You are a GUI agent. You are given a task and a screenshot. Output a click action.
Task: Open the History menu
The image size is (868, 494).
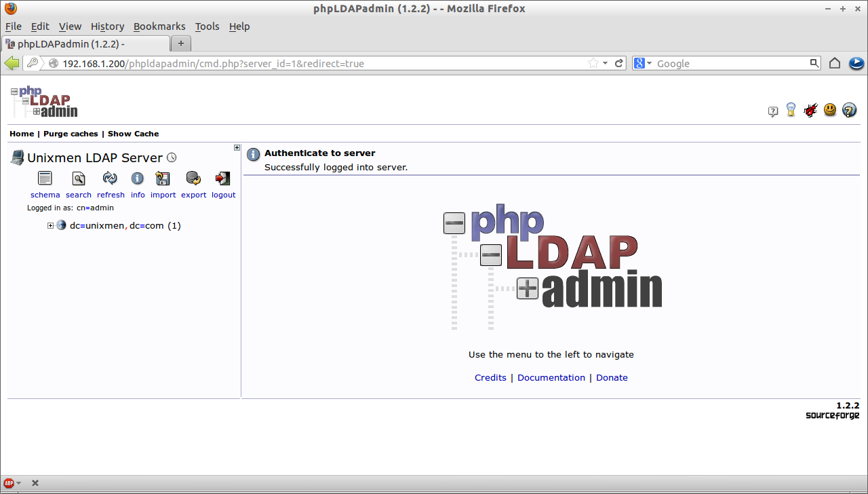click(x=107, y=26)
